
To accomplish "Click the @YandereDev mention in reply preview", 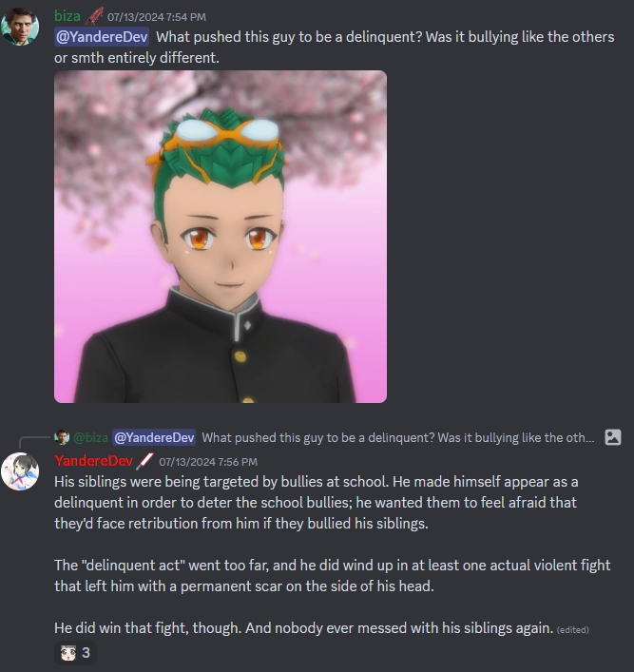I will 154,437.
